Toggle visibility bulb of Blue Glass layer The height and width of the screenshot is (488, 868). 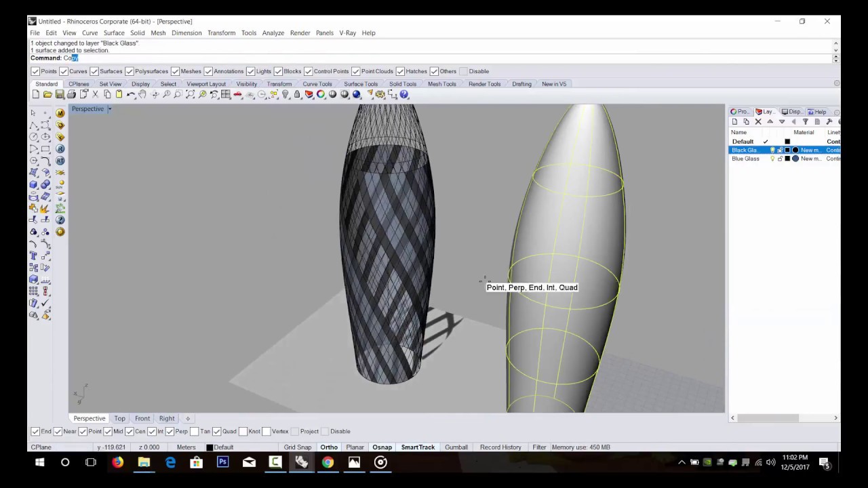(x=772, y=159)
